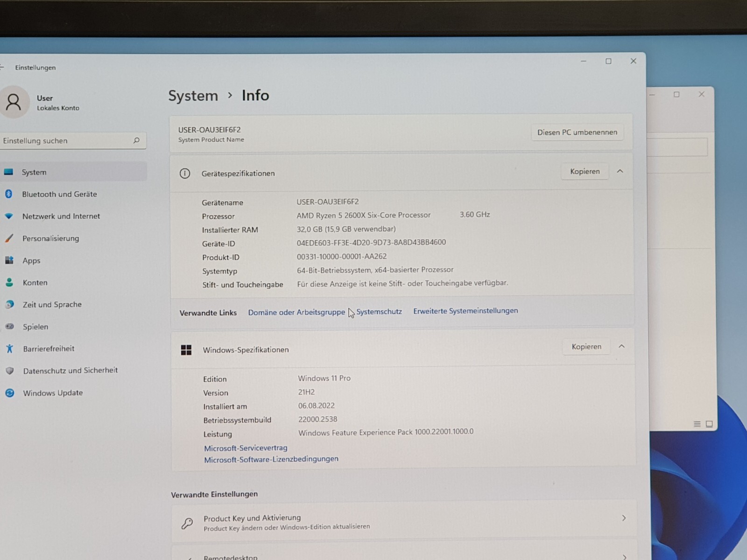This screenshot has width=747, height=560.
Task: Open the Systemschutz link
Action: (379, 311)
